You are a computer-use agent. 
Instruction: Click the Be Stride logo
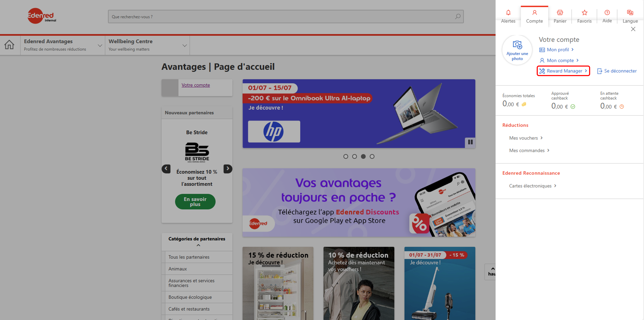pos(197,152)
